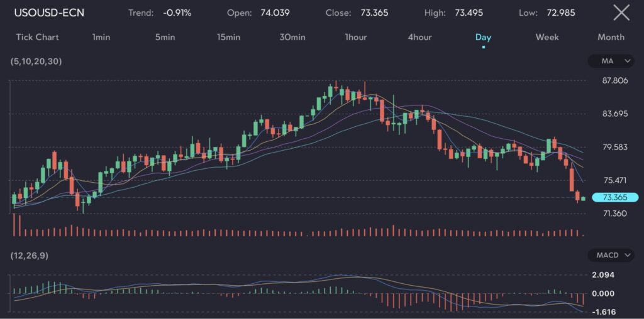Select the 1hour timeframe
The width and height of the screenshot is (644, 319).
[x=356, y=37]
